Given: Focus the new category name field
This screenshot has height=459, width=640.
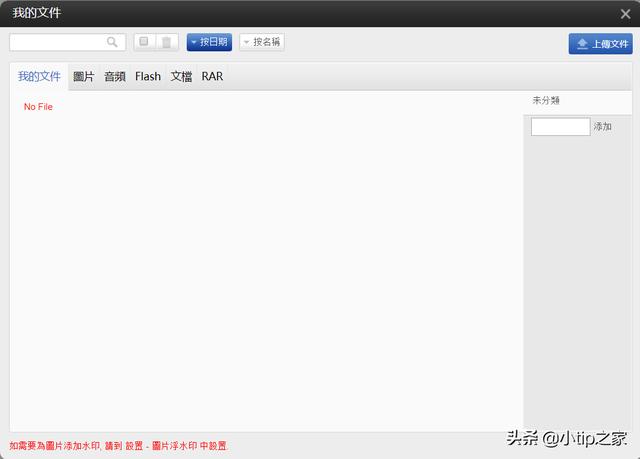Looking at the screenshot, I should [x=560, y=127].
